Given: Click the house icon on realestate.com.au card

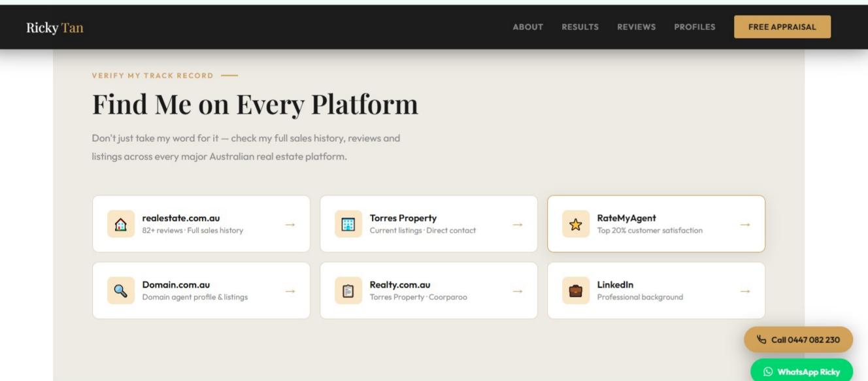Looking at the screenshot, I should tap(120, 224).
